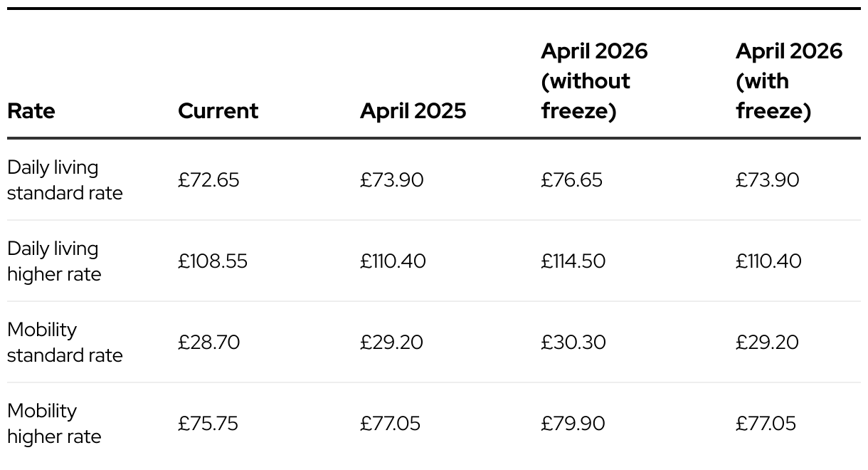868x470 pixels.
Task: Click the £79.90 without freeze cell
Action: 573,424
